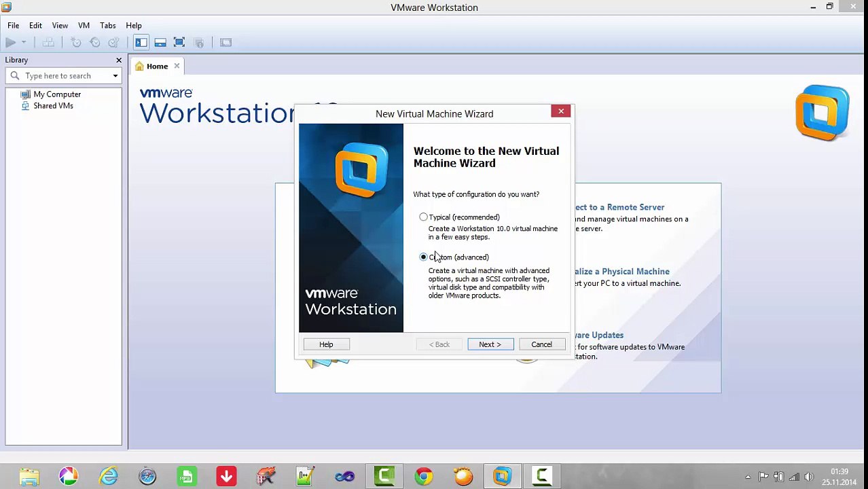Toggle the Show Library toolbar icon

pos(141,43)
